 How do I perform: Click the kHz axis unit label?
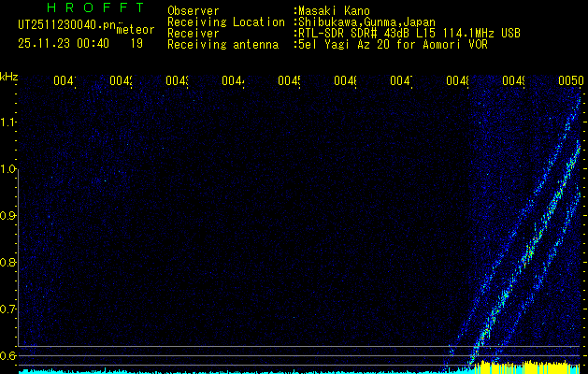click(8, 77)
